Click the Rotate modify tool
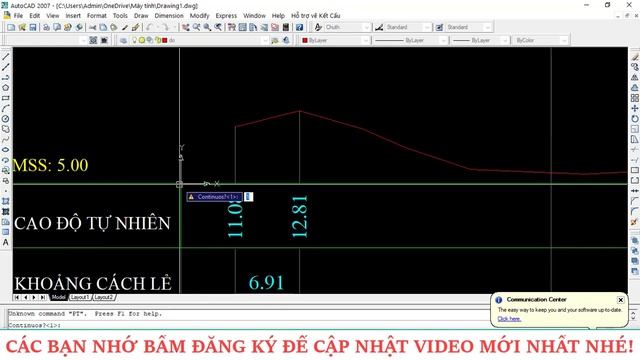640x360 pixels. pos(634,119)
